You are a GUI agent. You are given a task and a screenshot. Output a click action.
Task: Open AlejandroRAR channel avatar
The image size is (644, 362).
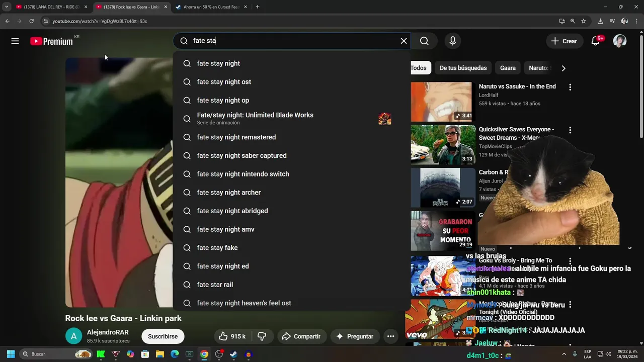point(73,336)
